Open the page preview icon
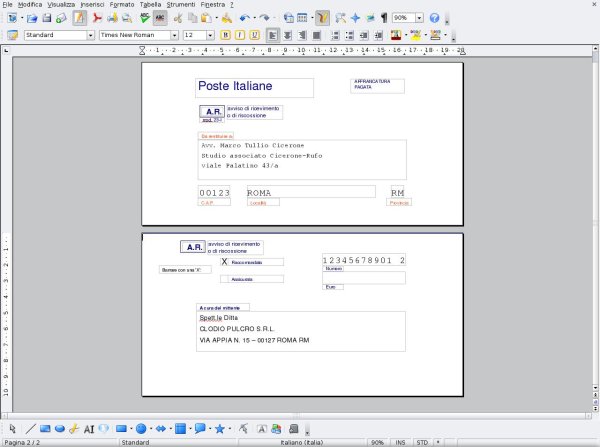 (x=127, y=18)
